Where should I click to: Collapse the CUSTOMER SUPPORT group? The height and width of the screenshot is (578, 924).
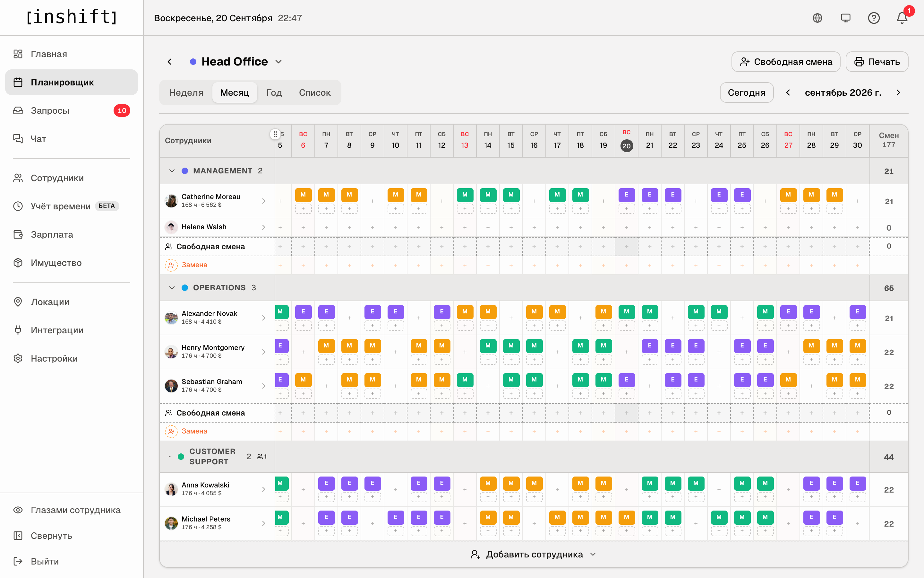pos(170,456)
